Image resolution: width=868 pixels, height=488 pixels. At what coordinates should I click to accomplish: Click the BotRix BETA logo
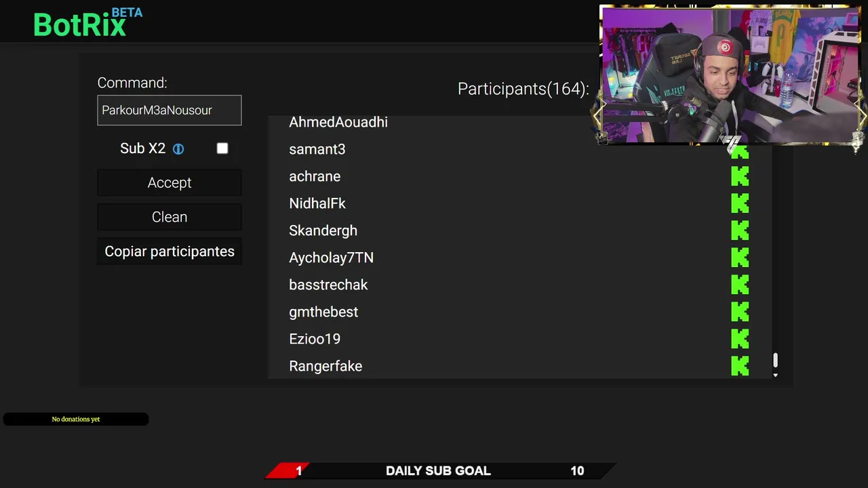pyautogui.click(x=88, y=22)
